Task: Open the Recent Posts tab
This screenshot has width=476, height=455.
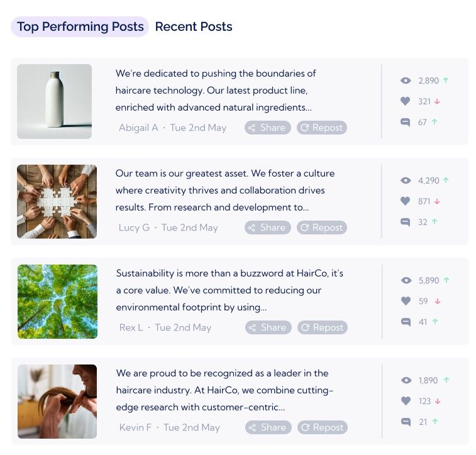Action: click(x=194, y=27)
